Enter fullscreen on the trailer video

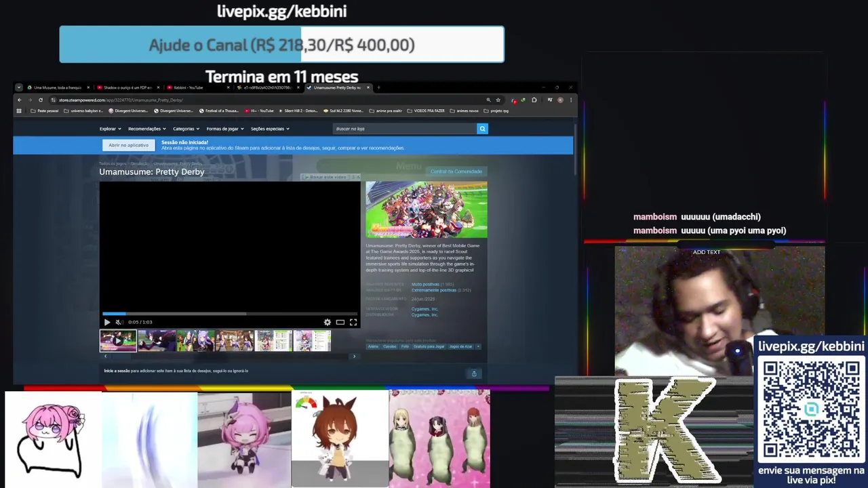tap(353, 323)
